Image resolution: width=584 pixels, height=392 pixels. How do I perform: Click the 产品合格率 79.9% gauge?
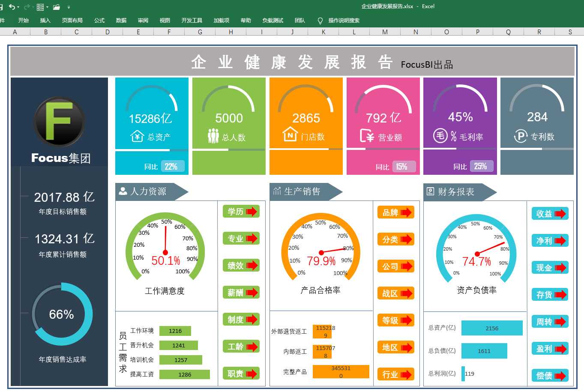tap(320, 246)
